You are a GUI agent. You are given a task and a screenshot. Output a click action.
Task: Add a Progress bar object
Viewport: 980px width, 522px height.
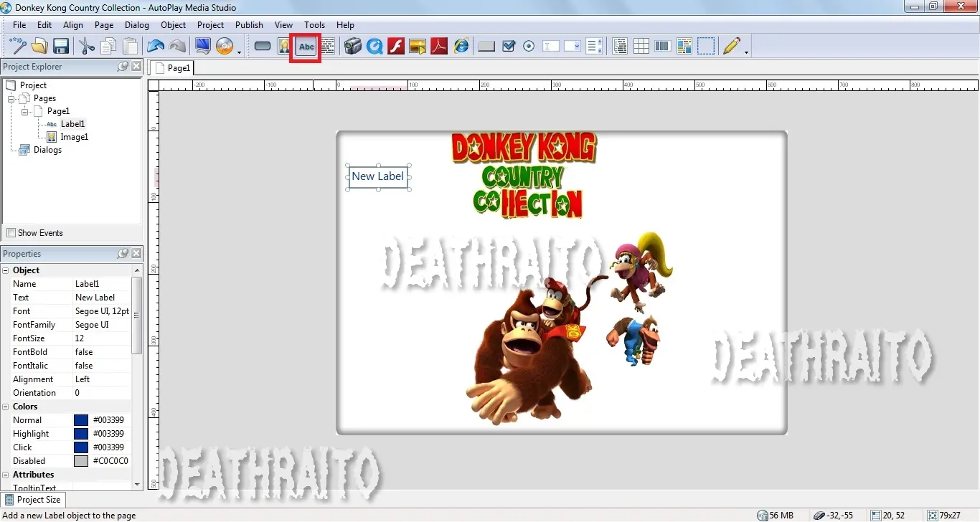[663, 47]
